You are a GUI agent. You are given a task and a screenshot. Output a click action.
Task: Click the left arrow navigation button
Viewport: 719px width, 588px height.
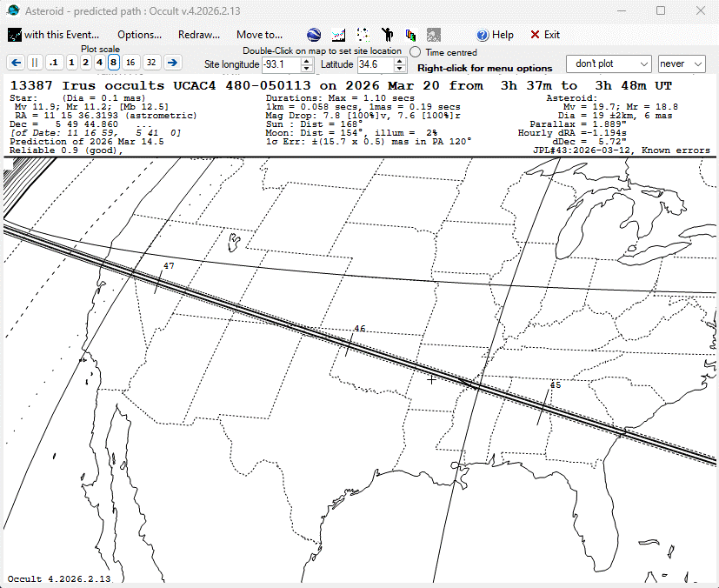coord(16,63)
